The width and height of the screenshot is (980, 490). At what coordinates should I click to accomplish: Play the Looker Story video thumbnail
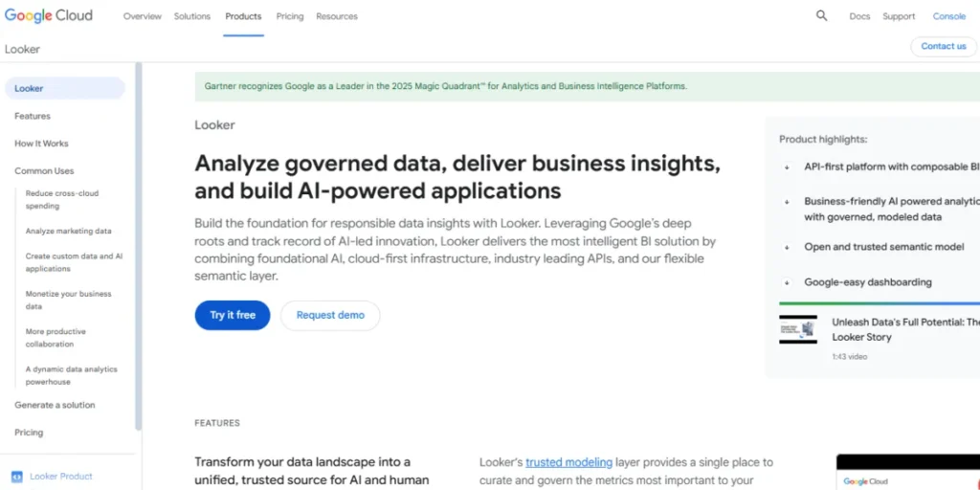pos(798,329)
